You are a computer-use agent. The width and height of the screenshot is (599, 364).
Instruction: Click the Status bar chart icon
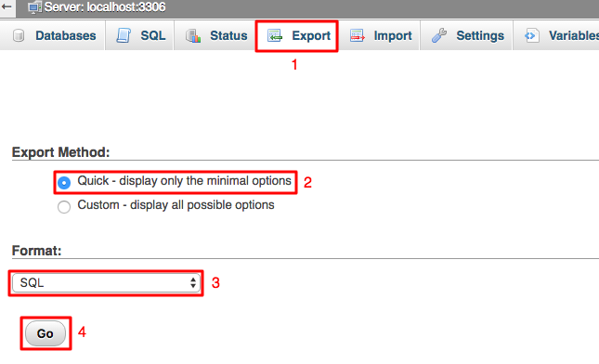point(193,35)
